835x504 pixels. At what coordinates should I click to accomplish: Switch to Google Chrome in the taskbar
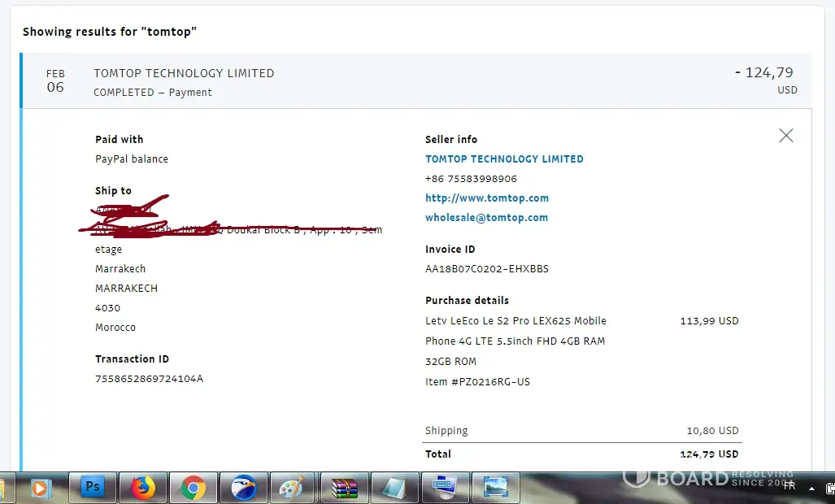pyautogui.click(x=194, y=487)
